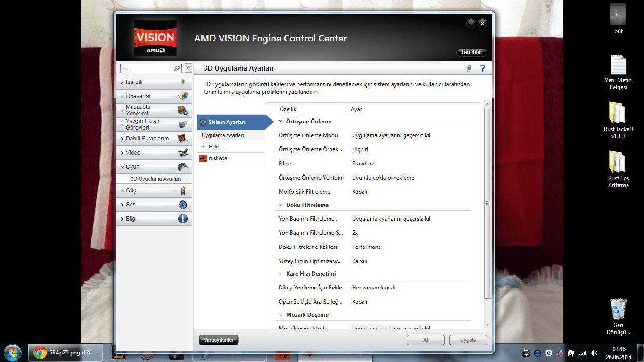
Task: Click the Oyun gamepad icon
Action: [183, 167]
